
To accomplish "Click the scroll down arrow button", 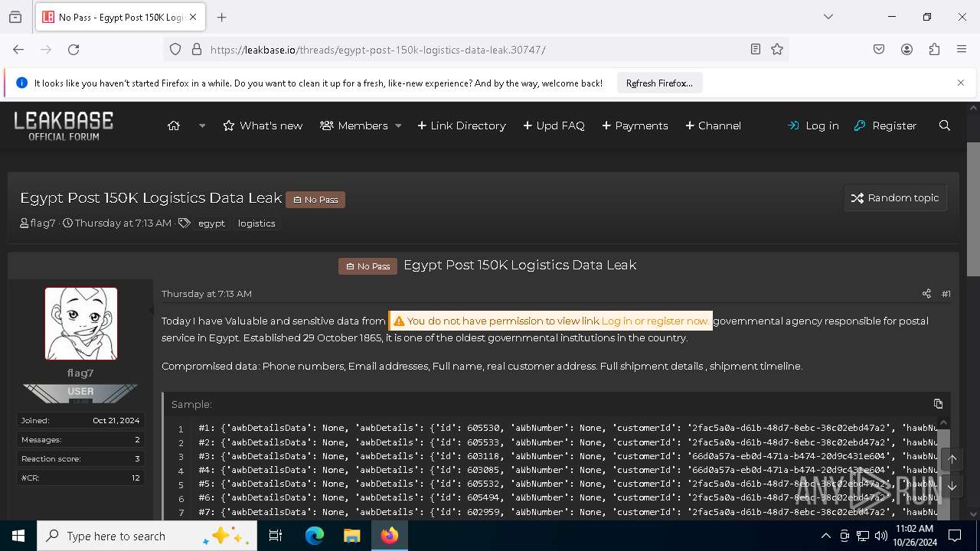I will tap(952, 486).
